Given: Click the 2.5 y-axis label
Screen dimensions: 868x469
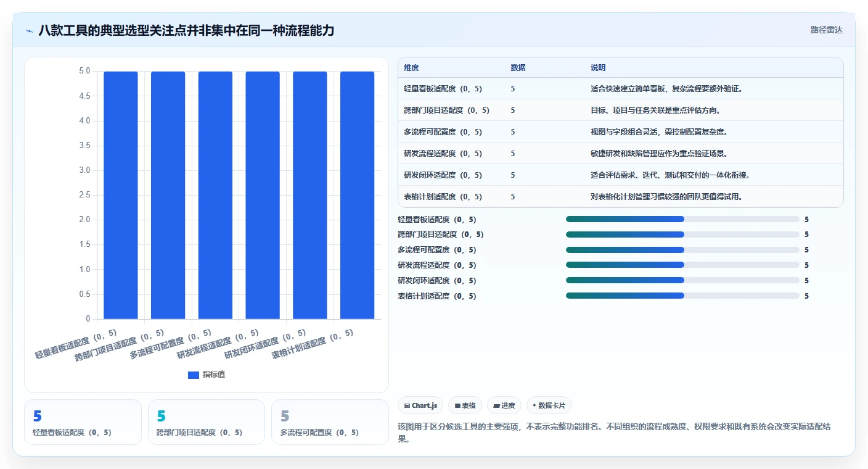Looking at the screenshot, I should [84, 195].
